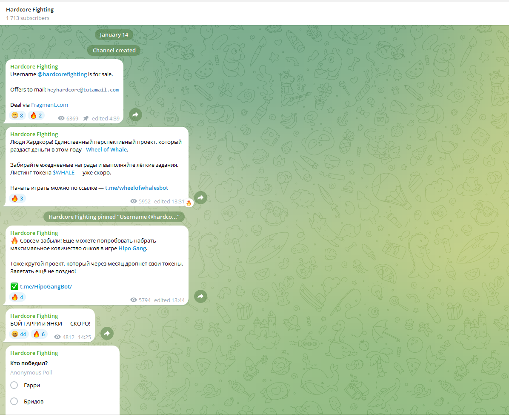Click the heyhardcore@tutamail.com email address
Viewport: 509px width, 420px height.
83,90
